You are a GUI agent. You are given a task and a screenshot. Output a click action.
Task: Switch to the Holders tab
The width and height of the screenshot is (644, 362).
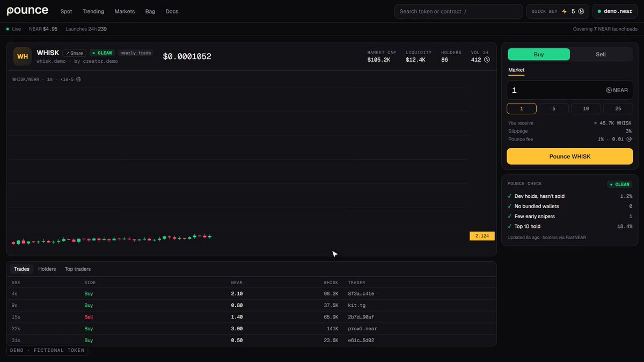tap(47, 269)
